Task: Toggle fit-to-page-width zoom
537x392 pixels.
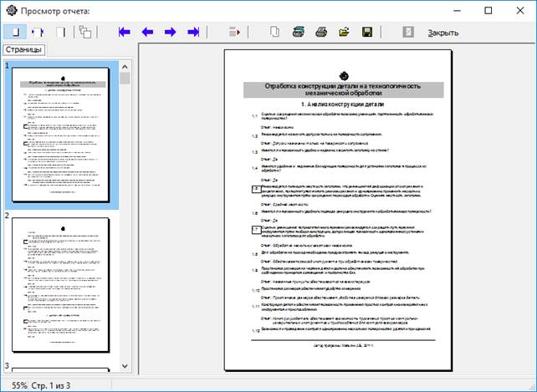Action: (38, 32)
